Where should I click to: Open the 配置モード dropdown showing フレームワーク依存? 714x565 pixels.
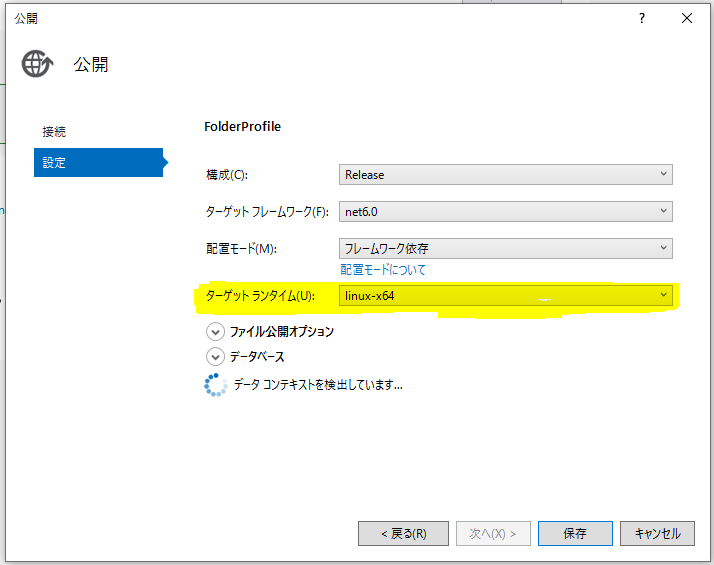tap(505, 248)
